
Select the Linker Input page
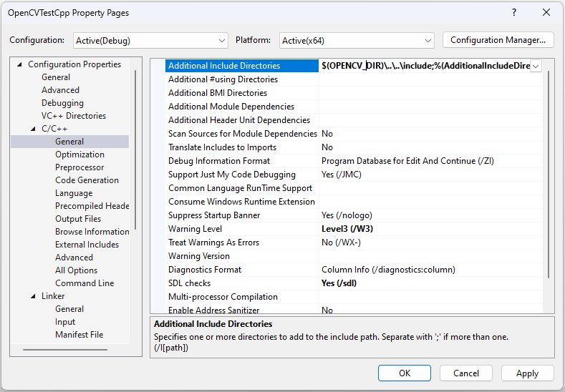coord(65,322)
